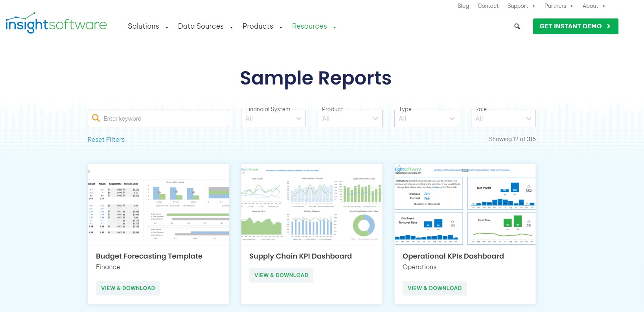Open the Support menu
Image resolution: width=644 pixels, height=312 pixels.
point(518,6)
